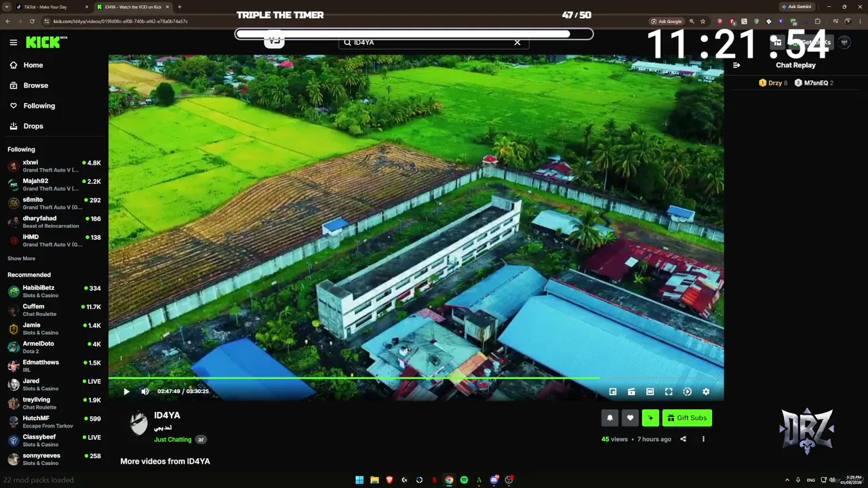868x488 pixels.
Task: Open the video's three-dot options menu
Action: tap(703, 439)
